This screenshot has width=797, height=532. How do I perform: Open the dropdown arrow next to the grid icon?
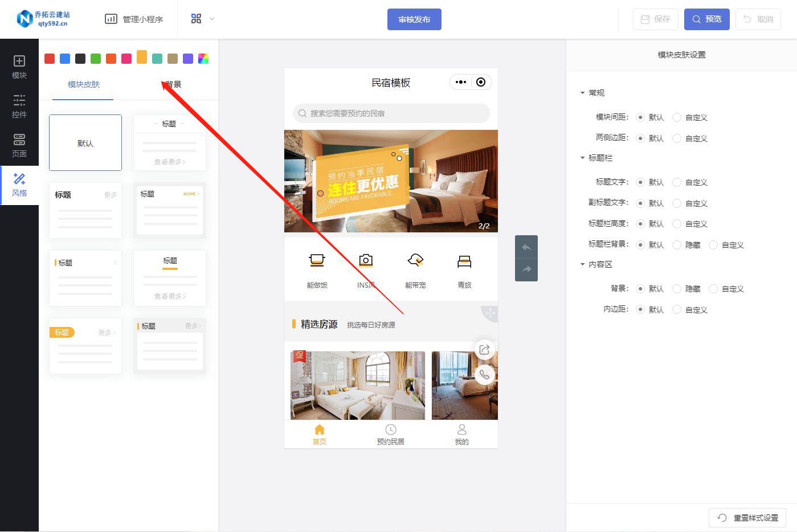pyautogui.click(x=211, y=18)
